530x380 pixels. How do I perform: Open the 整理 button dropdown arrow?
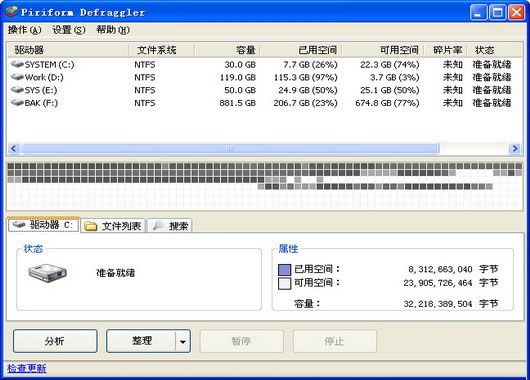183,341
